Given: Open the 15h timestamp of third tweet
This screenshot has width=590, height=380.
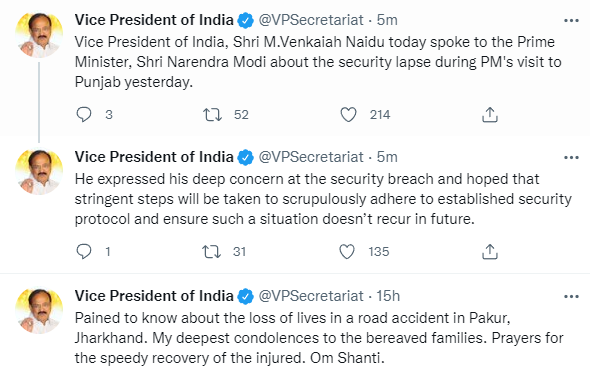Looking at the screenshot, I should click(x=388, y=296).
